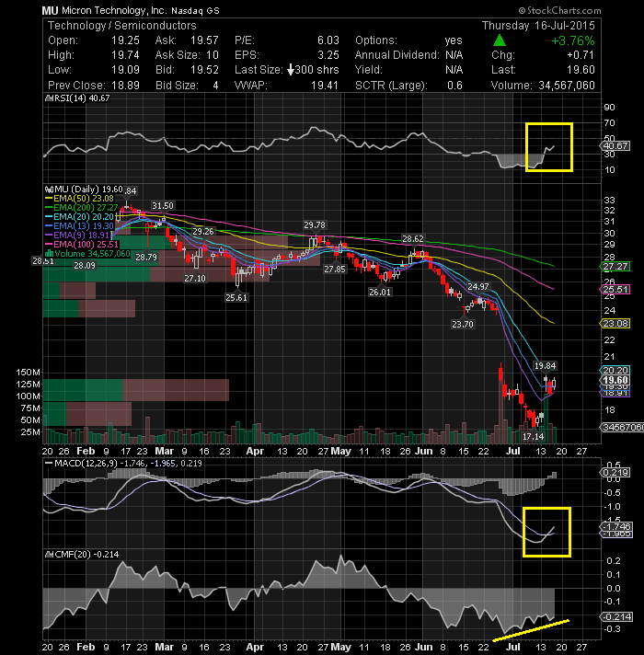Click the 28.62 peak price label
The height and width of the screenshot is (655, 644).
[x=413, y=239]
